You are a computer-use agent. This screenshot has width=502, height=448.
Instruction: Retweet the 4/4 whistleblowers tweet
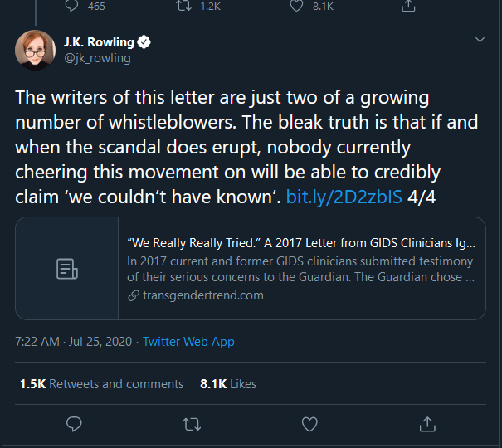pyautogui.click(x=192, y=424)
